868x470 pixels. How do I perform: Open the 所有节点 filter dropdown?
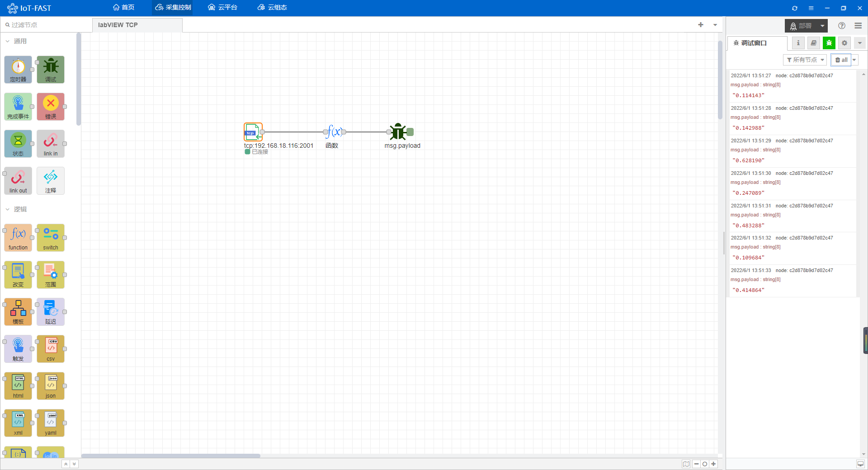(x=805, y=60)
